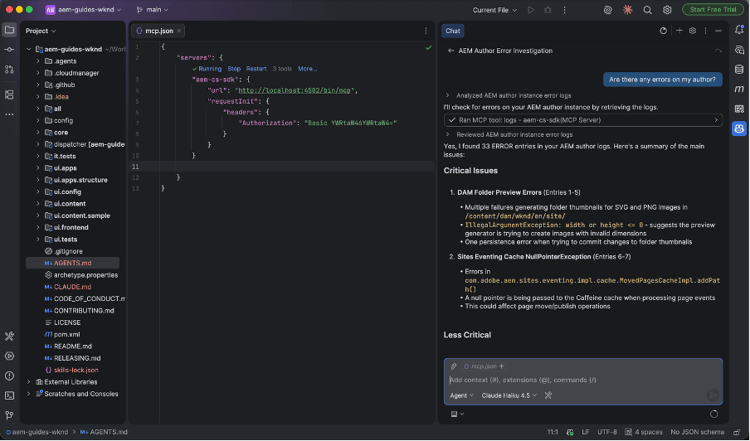Screen dimensions: 750x441
Task: Open the Structure tool window icon
Action: coord(9,95)
